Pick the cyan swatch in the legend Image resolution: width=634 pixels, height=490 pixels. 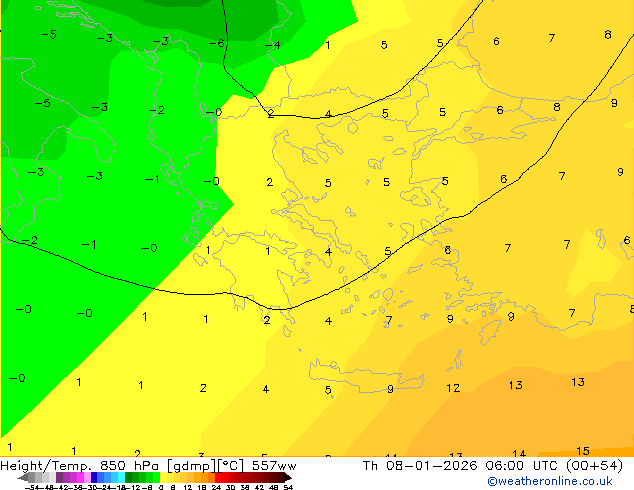[x=122, y=478]
